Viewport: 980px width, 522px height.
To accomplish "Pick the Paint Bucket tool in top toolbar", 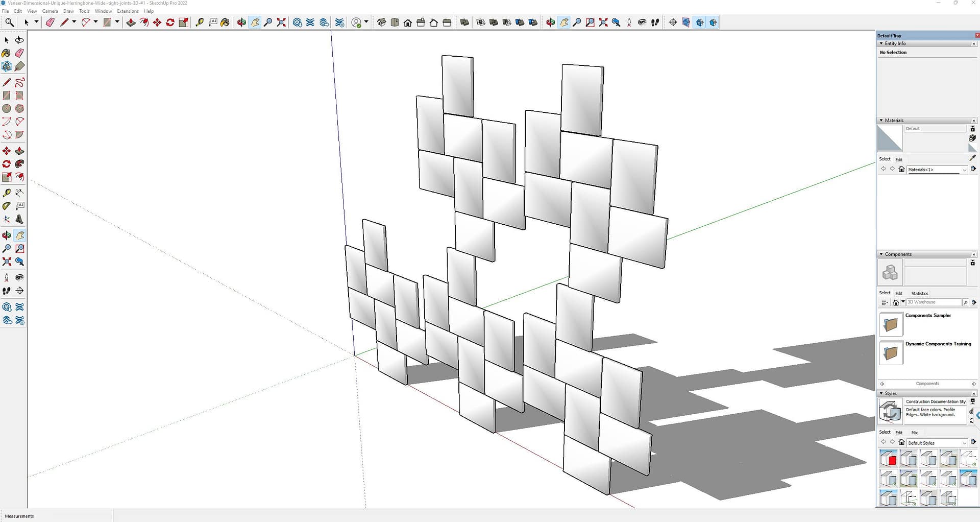I will 225,22.
